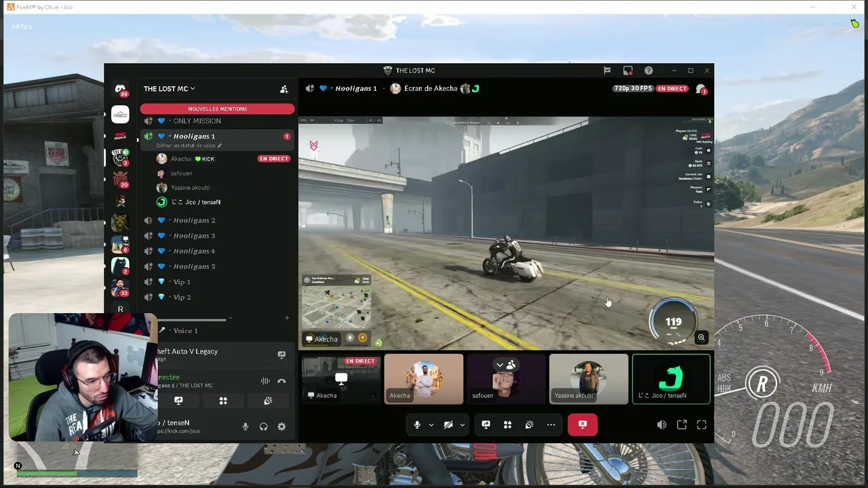Click activities button in voice panel
This screenshot has height=488, width=868.
(223, 401)
